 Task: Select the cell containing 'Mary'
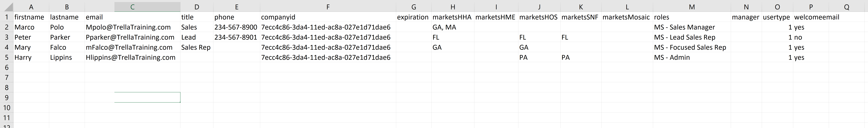coord(31,47)
